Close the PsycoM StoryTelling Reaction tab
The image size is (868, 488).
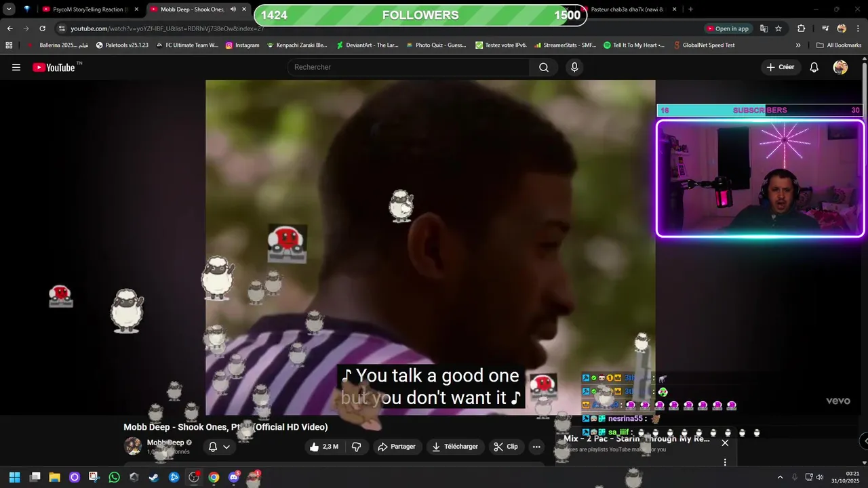click(x=136, y=9)
